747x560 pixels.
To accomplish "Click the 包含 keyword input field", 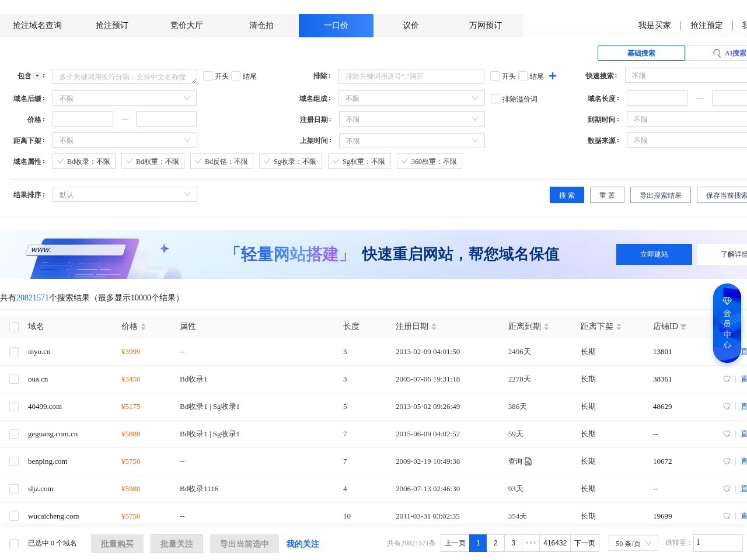I will click(124, 76).
